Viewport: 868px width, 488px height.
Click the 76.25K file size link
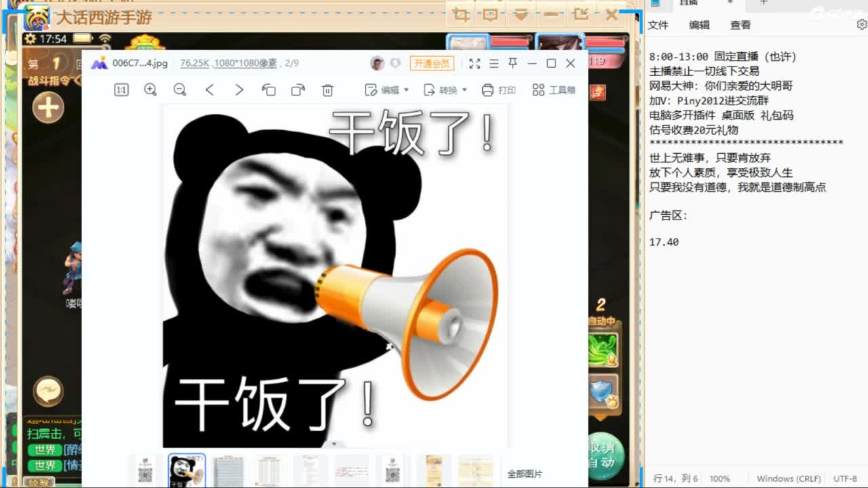tap(195, 63)
